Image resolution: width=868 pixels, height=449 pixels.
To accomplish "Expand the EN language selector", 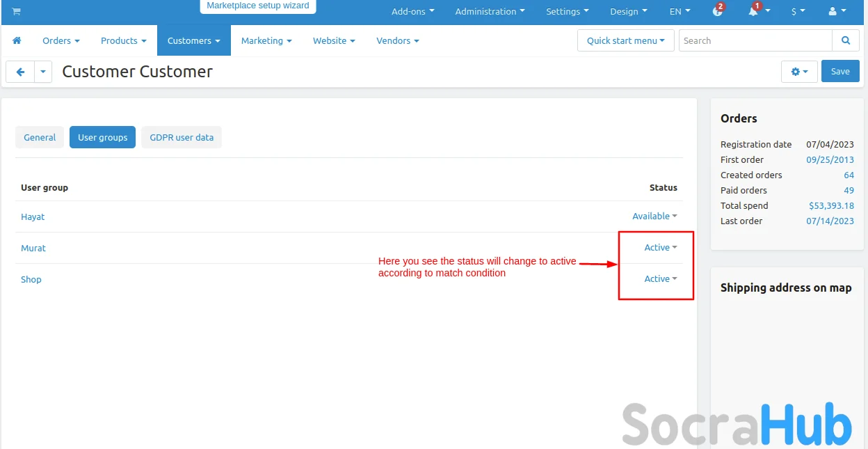I will point(680,12).
